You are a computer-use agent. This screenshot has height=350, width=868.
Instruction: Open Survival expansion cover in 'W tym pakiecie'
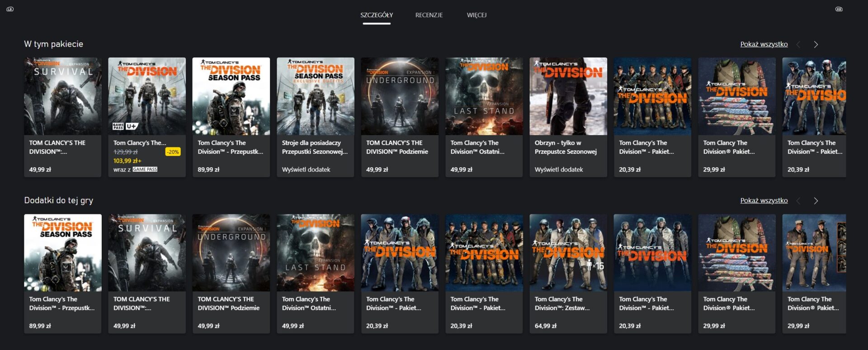63,96
